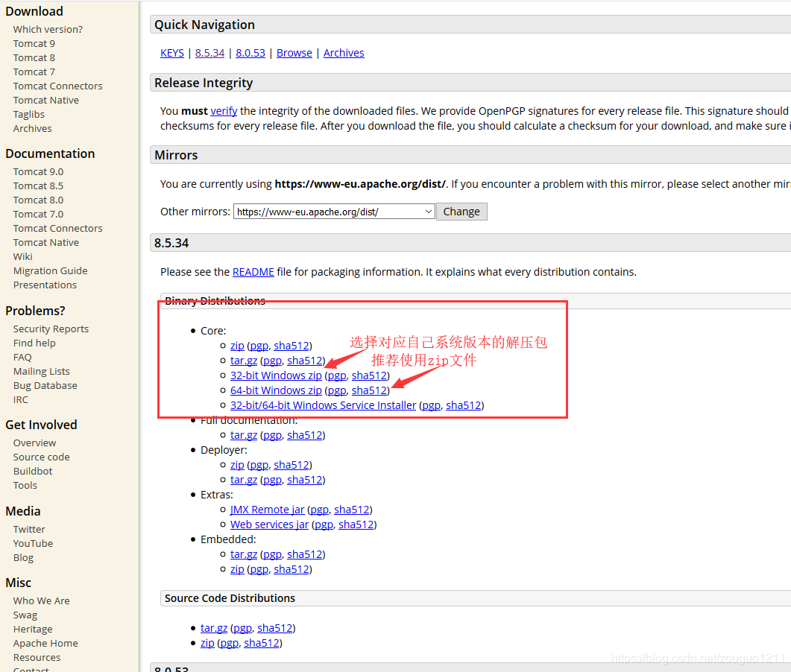
Task: Open Resources in the Misc section
Action: coord(37,657)
